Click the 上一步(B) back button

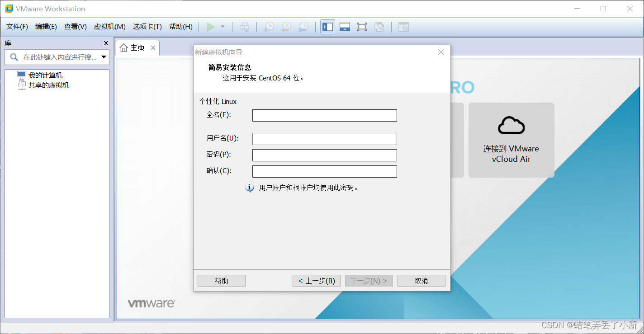[317, 281]
